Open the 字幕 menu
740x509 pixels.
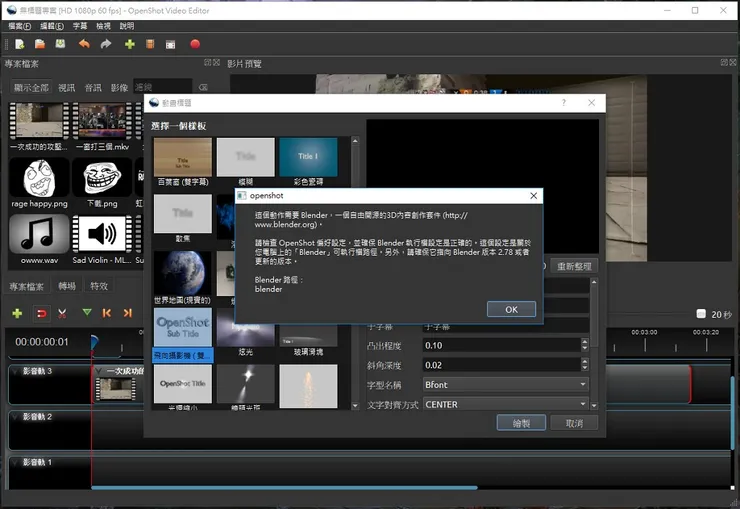[x=80, y=26]
